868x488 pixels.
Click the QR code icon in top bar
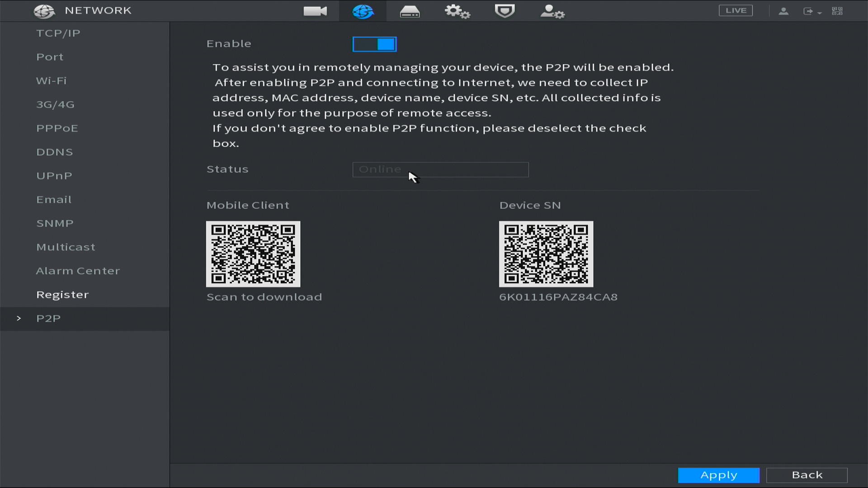[837, 11]
